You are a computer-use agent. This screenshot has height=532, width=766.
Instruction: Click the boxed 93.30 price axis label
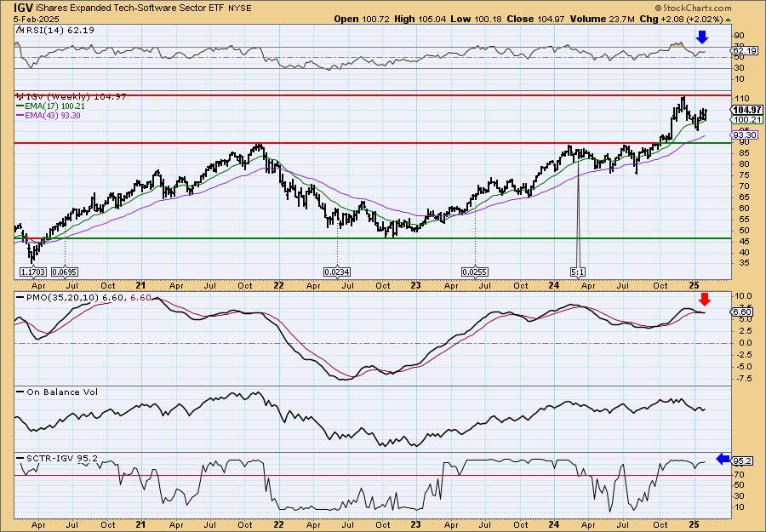pos(745,134)
